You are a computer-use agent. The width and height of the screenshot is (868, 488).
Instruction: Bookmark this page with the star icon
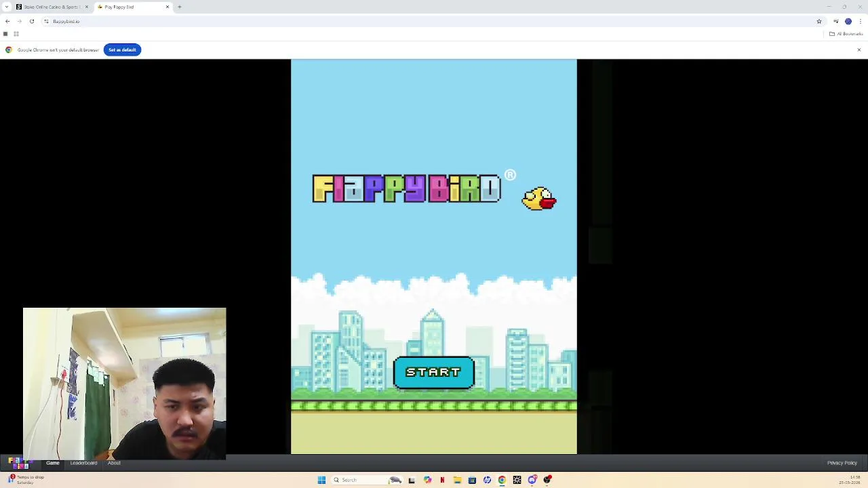pyautogui.click(x=818, y=21)
